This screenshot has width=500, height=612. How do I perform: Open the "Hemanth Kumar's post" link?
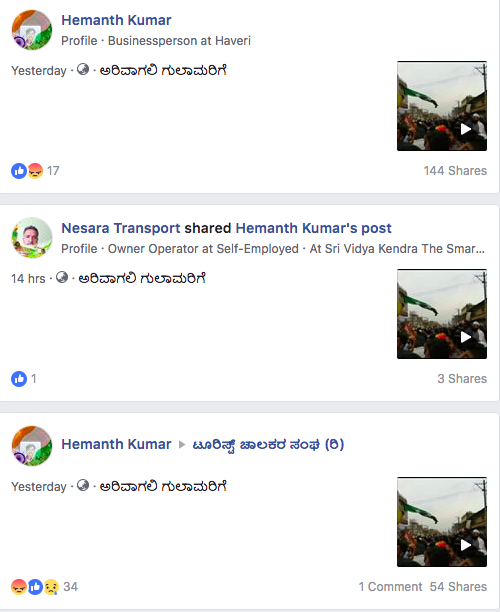coord(313,228)
